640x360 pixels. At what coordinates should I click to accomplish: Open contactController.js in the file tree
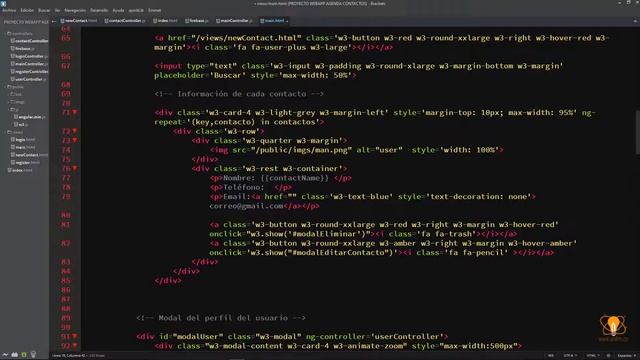(x=29, y=41)
